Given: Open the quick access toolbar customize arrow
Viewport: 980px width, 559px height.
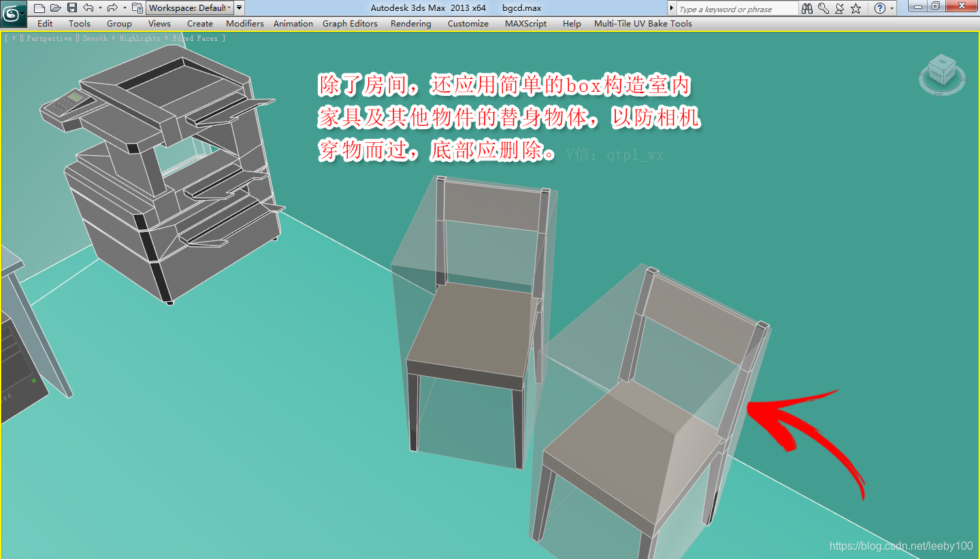Looking at the screenshot, I should coord(240,8).
